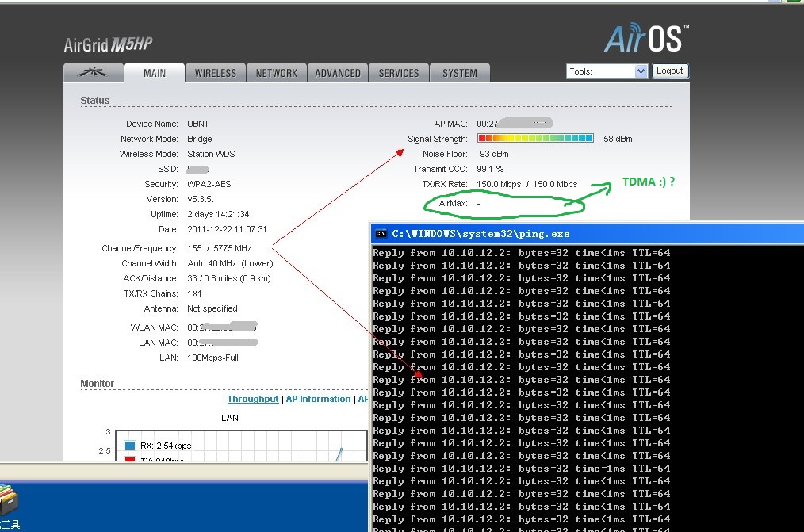Click the Throughput monitor link
The width and height of the screenshot is (804, 532).
point(253,400)
